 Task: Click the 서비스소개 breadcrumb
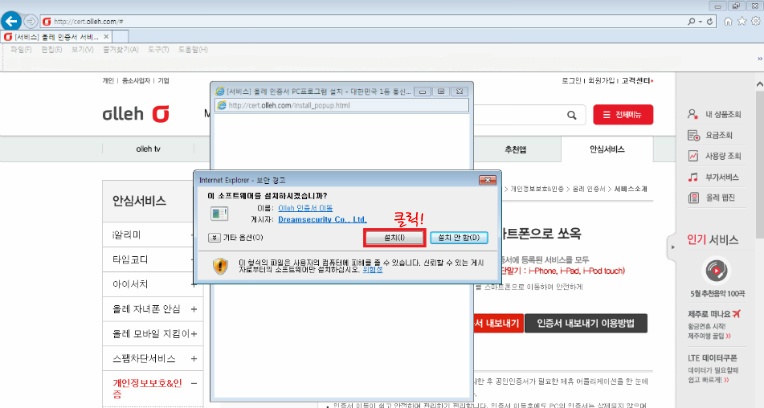click(630, 189)
